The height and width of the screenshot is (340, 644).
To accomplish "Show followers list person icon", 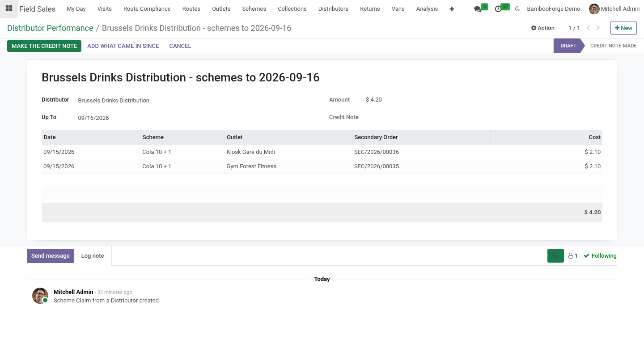I will click(573, 256).
